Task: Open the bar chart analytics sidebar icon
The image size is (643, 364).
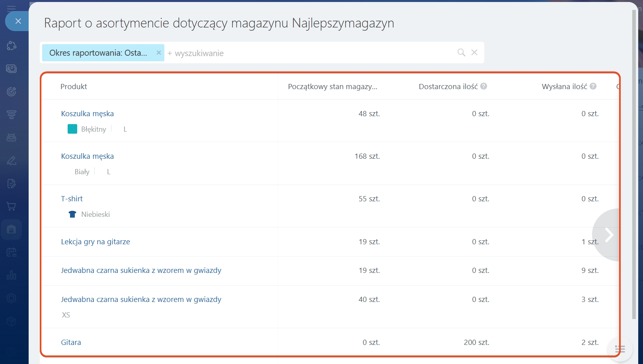Action: 12,275
